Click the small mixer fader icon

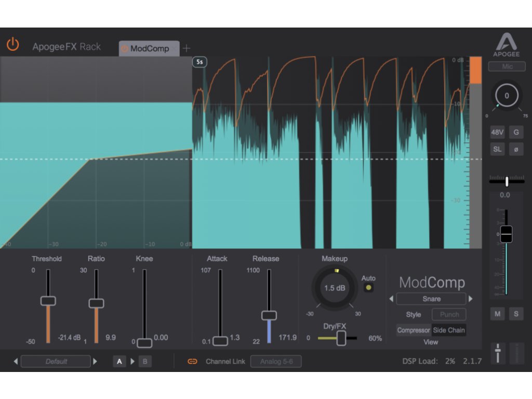(498, 353)
